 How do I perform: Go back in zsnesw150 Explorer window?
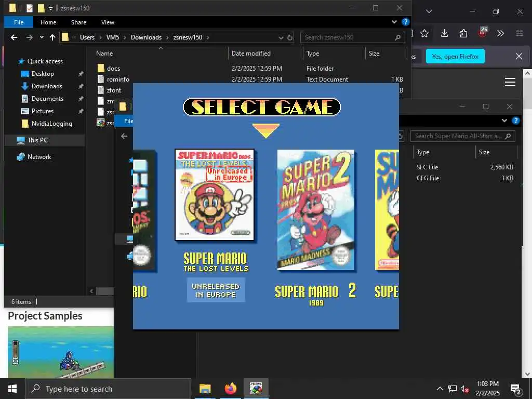point(14,37)
